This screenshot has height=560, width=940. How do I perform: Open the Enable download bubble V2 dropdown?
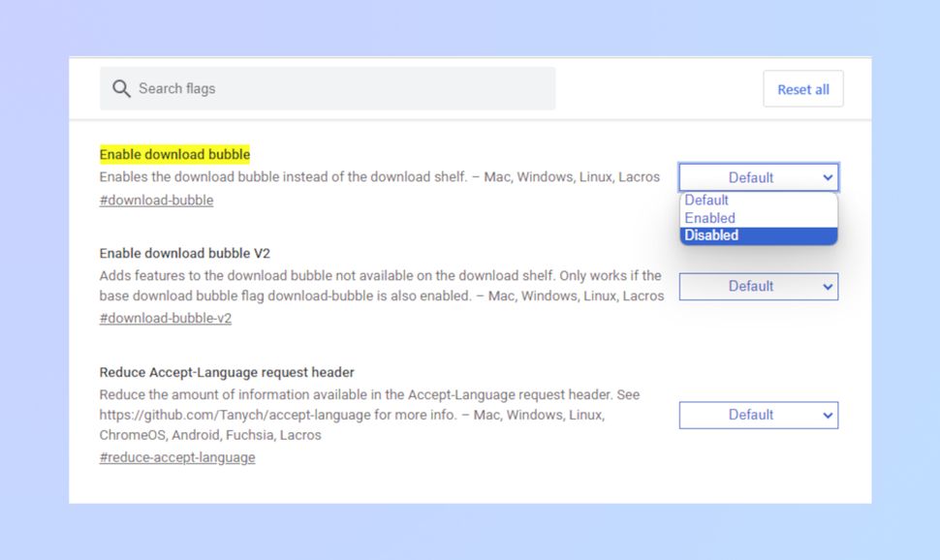click(x=759, y=286)
